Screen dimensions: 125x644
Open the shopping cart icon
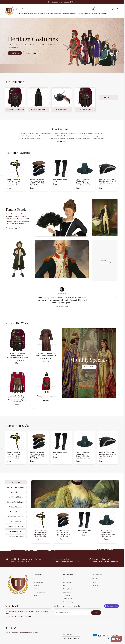point(117,9)
